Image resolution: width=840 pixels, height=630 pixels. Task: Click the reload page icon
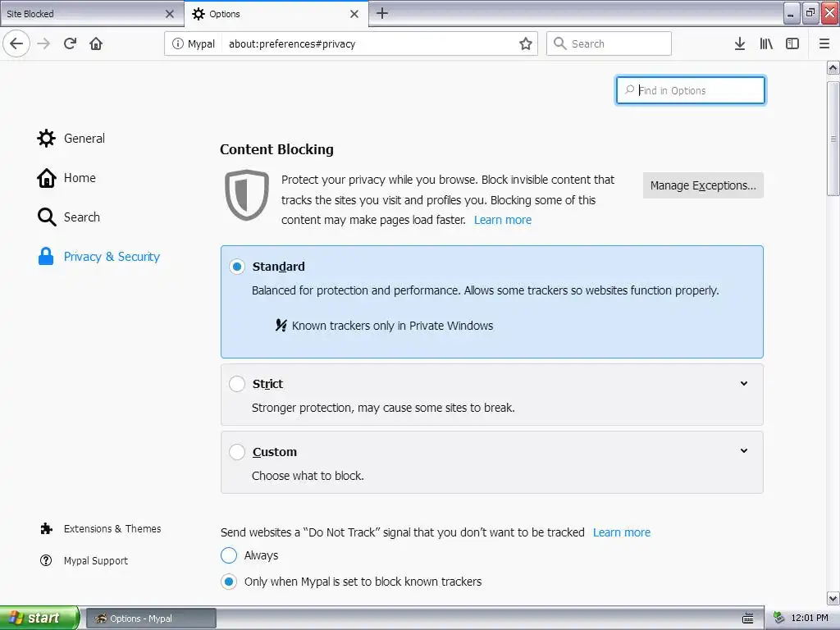click(70, 43)
